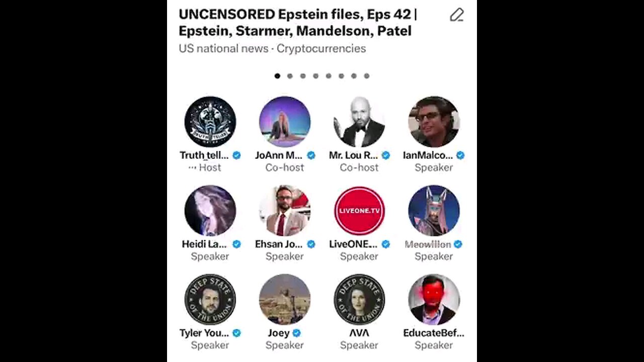644x362 pixels.
Task: Click the US national news topic
Action: click(x=223, y=49)
